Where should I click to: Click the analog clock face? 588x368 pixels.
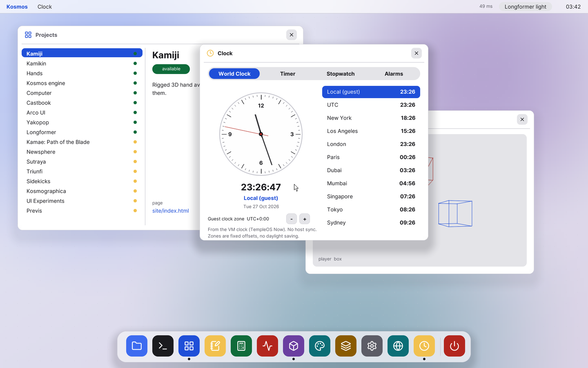click(x=261, y=134)
